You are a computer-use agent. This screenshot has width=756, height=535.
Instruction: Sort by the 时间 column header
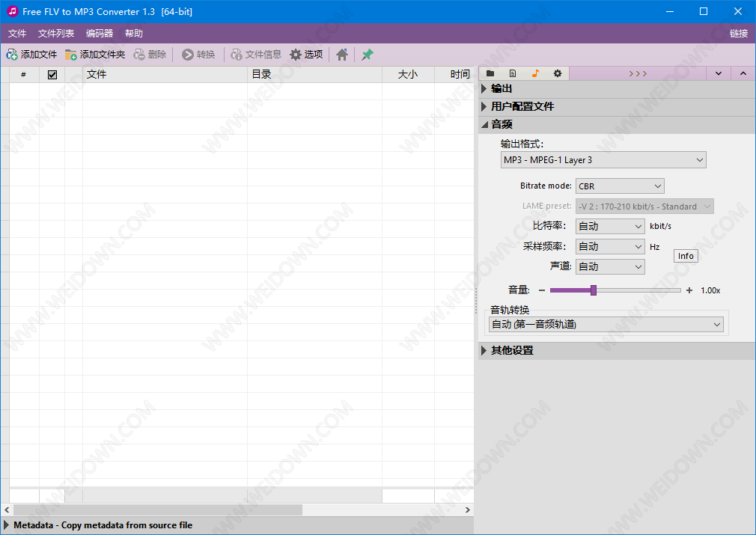[454, 74]
